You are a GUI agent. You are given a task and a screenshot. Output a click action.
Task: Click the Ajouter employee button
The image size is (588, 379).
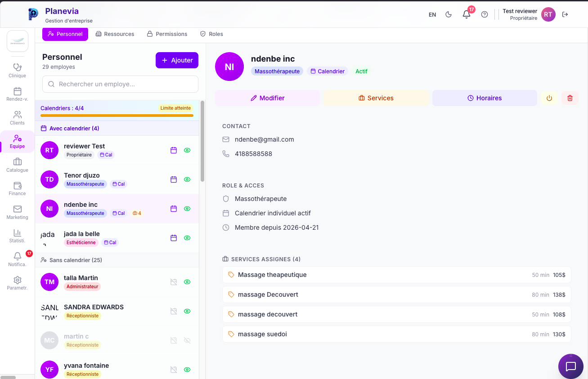click(177, 60)
